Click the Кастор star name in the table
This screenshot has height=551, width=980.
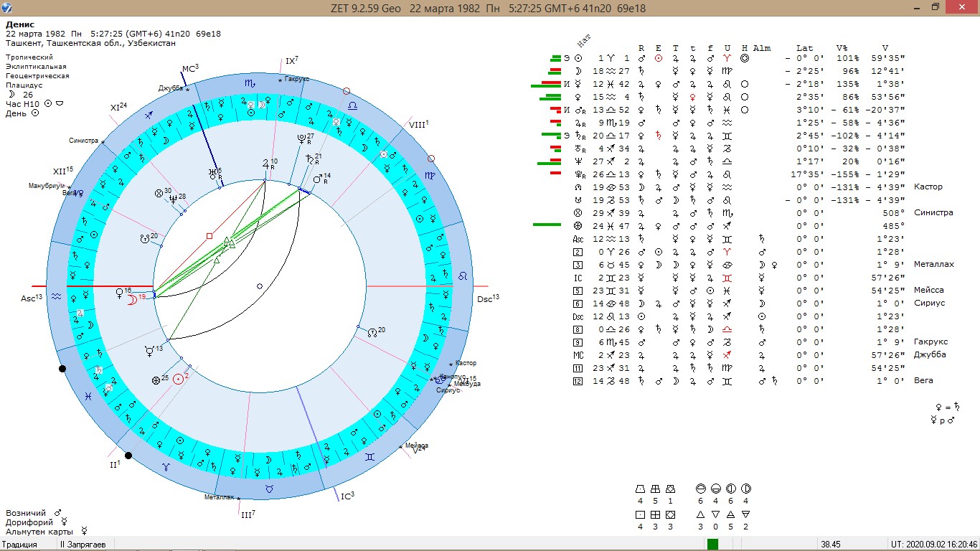927,187
